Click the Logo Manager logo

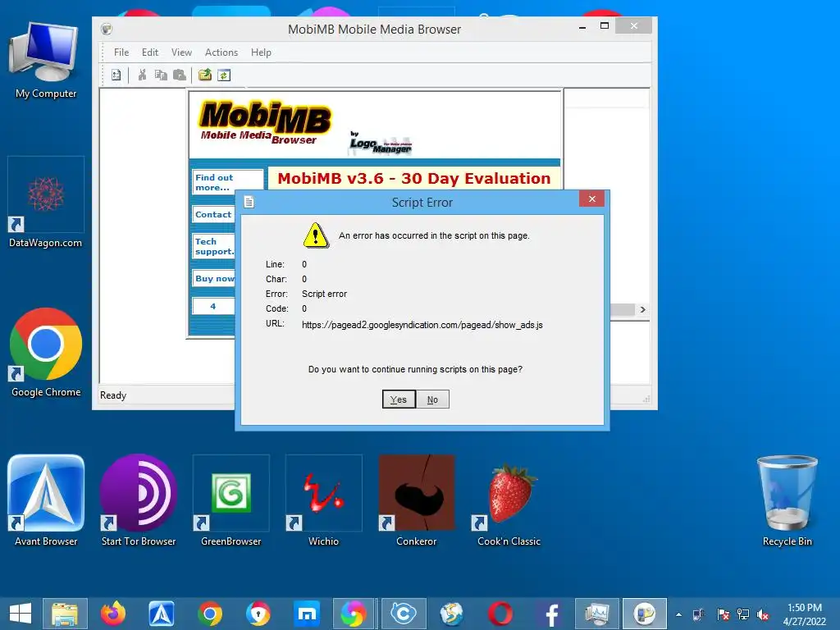tap(381, 143)
